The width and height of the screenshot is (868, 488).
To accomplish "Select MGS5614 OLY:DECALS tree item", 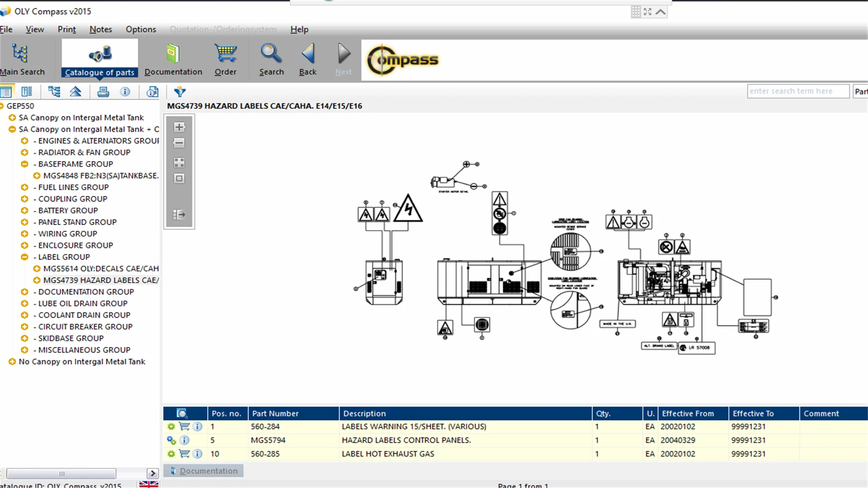I will (101, 269).
